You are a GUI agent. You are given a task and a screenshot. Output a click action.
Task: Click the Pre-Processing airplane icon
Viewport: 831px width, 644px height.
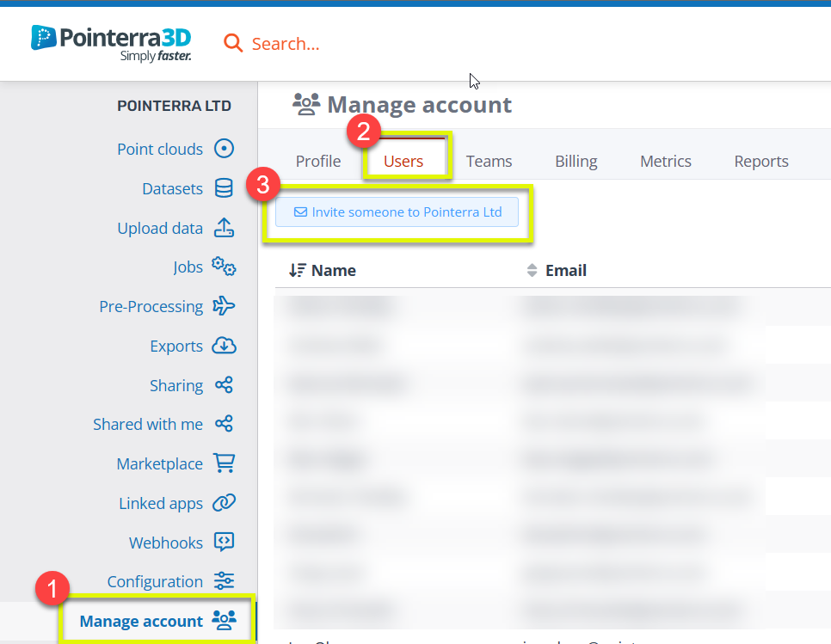(224, 306)
